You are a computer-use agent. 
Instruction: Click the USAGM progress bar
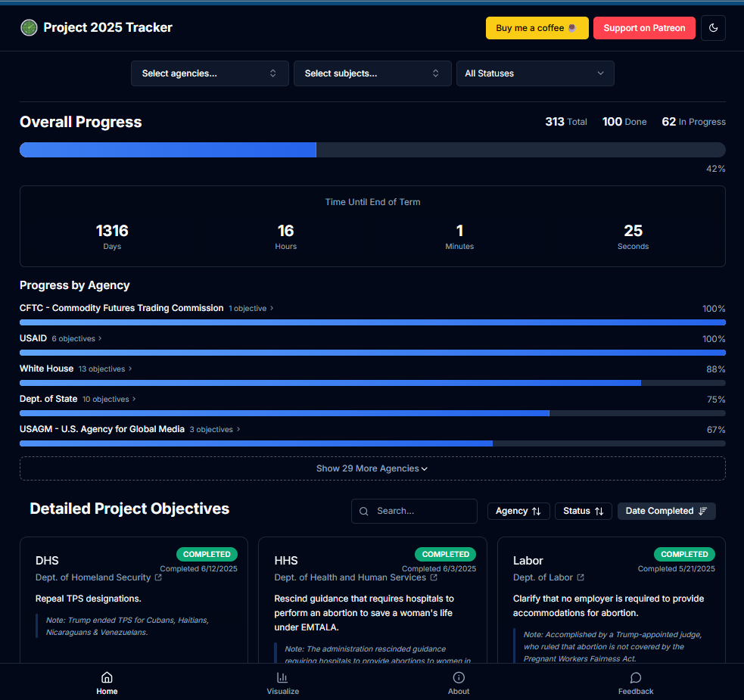pyautogui.click(x=372, y=443)
